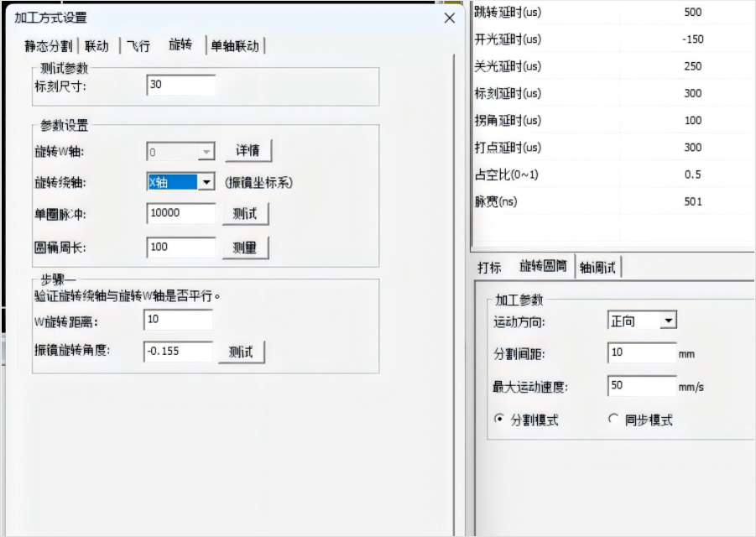Click the 打点延时 value 300
The image size is (756, 537).
point(693,147)
